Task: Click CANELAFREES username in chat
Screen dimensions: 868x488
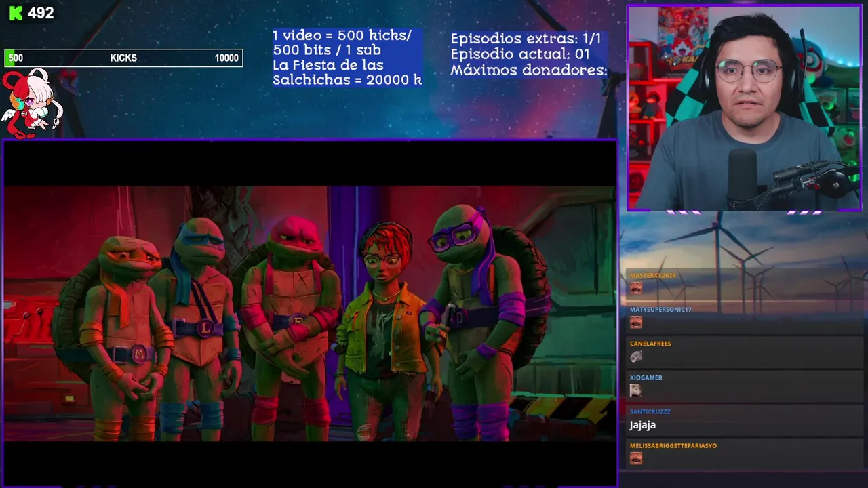Action: click(x=650, y=344)
